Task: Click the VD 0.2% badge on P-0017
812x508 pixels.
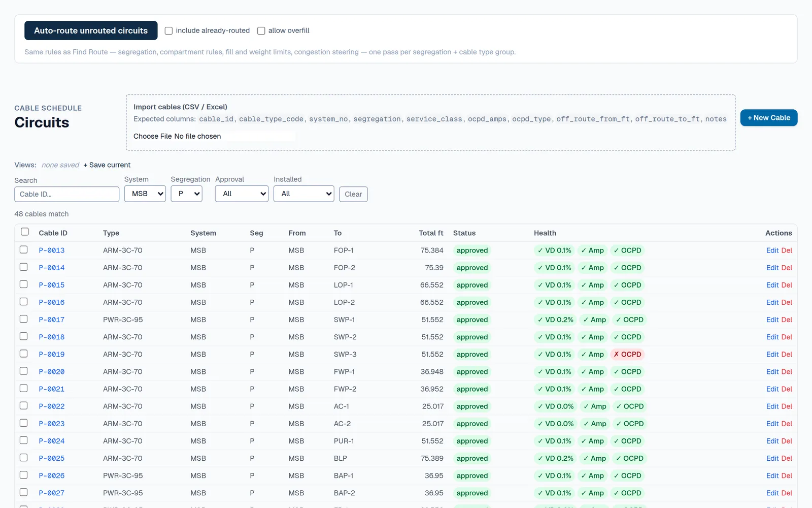Action: click(x=555, y=320)
